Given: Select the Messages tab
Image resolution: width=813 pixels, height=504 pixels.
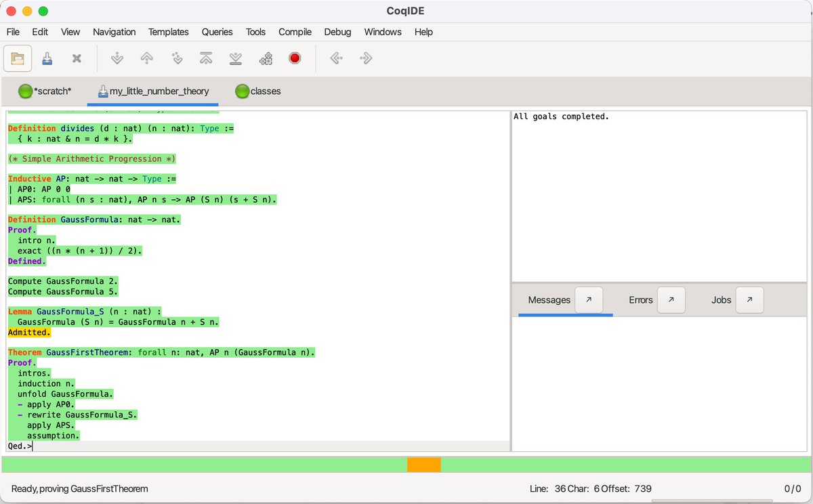Looking at the screenshot, I should tap(549, 300).
